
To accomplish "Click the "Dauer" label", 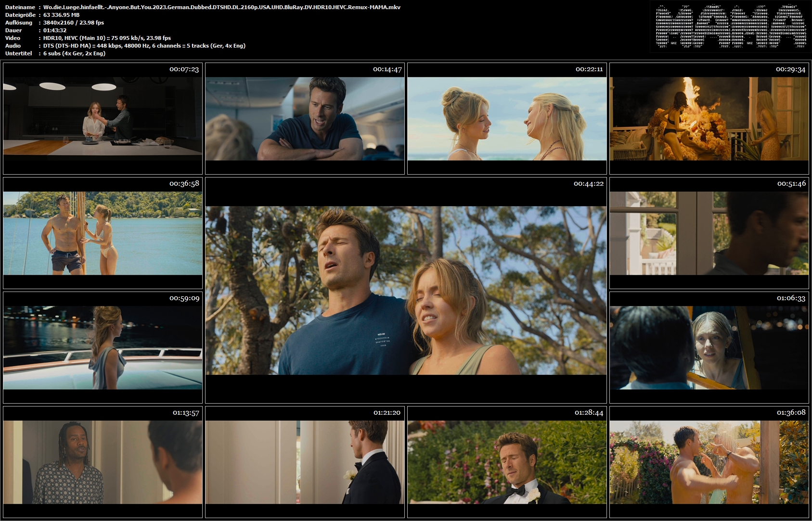I will click(13, 30).
